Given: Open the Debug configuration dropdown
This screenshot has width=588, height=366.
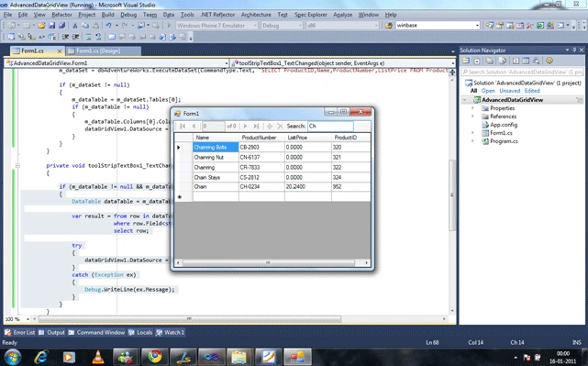Looking at the screenshot, I should click(x=300, y=26).
